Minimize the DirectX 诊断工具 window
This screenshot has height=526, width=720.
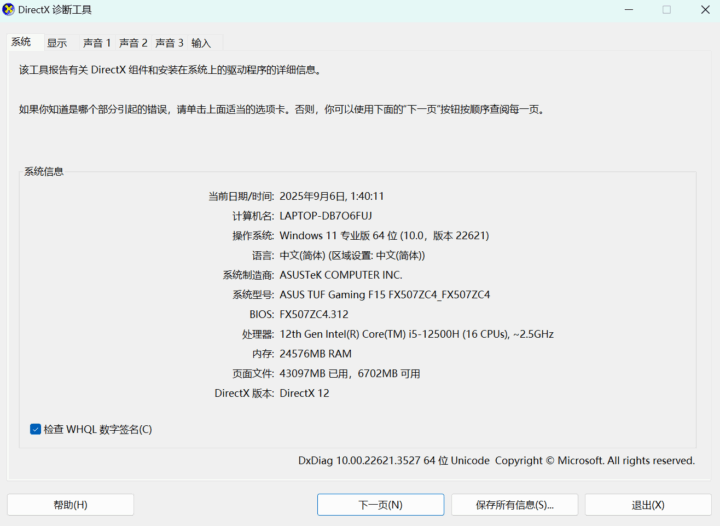tap(629, 10)
